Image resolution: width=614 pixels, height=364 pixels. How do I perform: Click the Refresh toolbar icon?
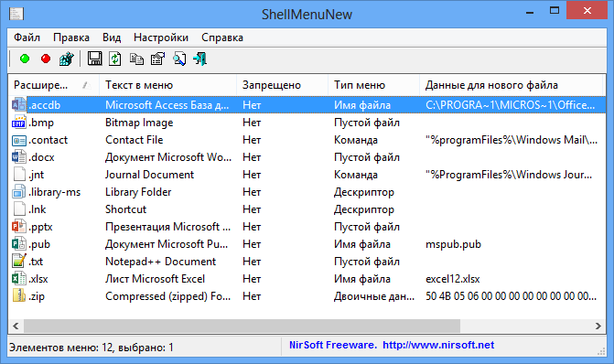[x=115, y=59]
